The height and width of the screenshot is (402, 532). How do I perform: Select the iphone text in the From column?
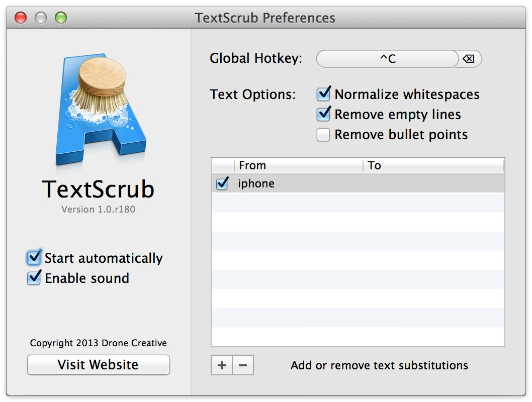(x=256, y=183)
